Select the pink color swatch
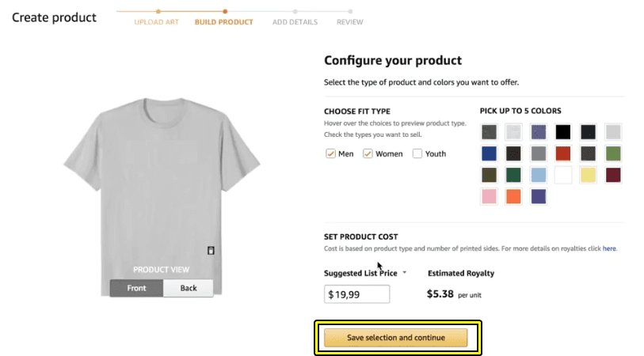This screenshot has height=356, width=644. [x=489, y=196]
